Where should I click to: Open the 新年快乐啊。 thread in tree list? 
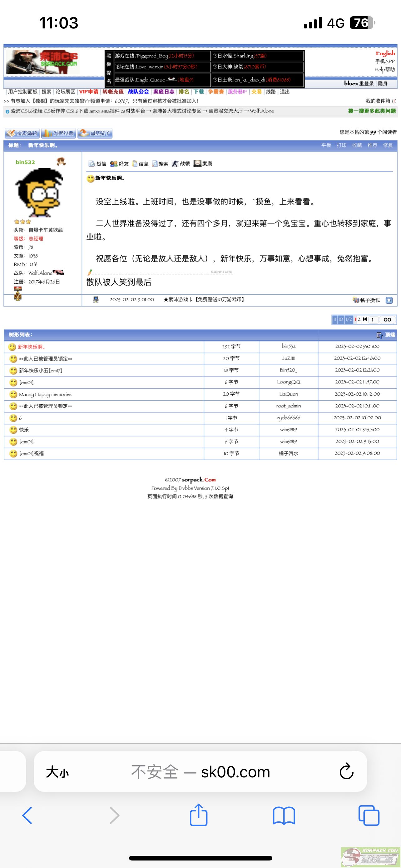click(32, 347)
